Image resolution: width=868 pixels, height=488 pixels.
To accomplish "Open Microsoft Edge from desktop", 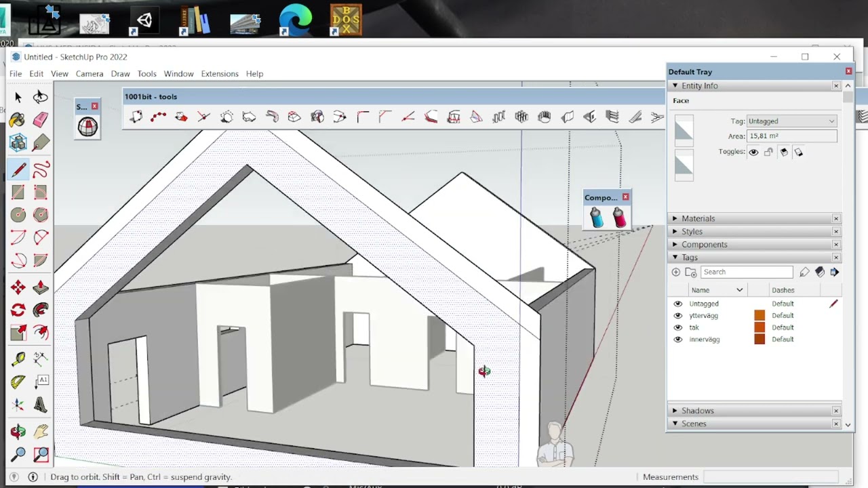I will [x=296, y=19].
